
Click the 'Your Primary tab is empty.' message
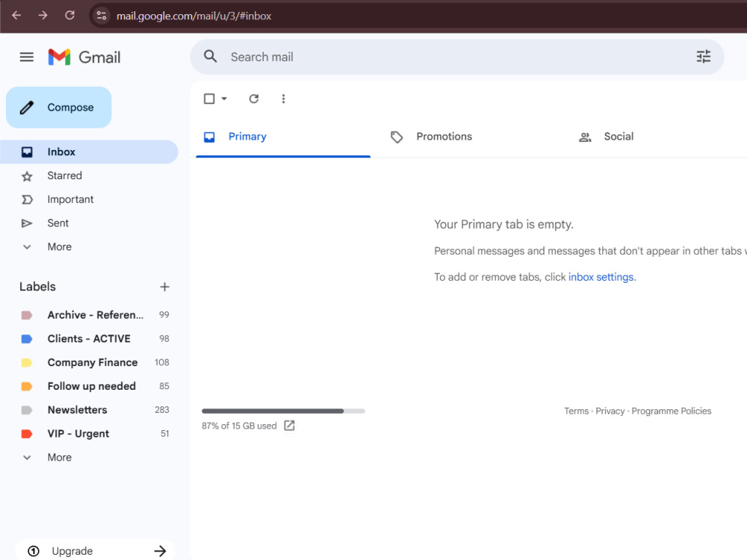click(x=503, y=224)
